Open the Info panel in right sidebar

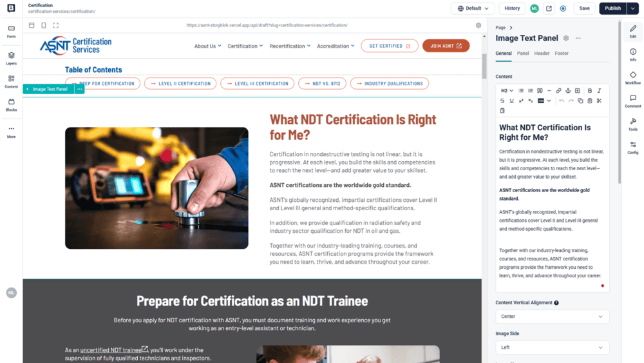click(633, 55)
